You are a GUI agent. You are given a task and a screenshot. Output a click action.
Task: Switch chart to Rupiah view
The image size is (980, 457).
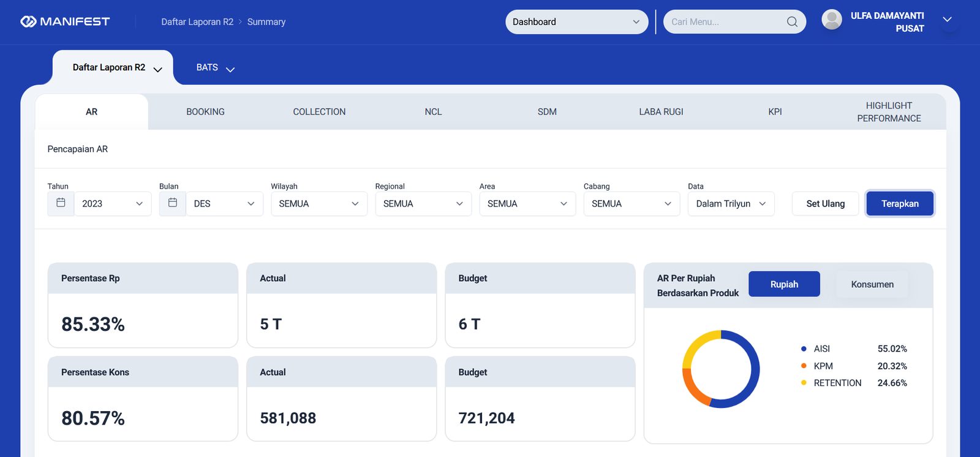pyautogui.click(x=784, y=284)
